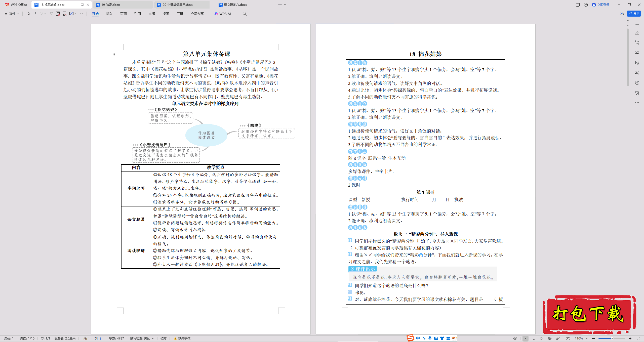644x342 pixels.
Task: Open the 文件 menu dropdown
Action: click(12, 14)
